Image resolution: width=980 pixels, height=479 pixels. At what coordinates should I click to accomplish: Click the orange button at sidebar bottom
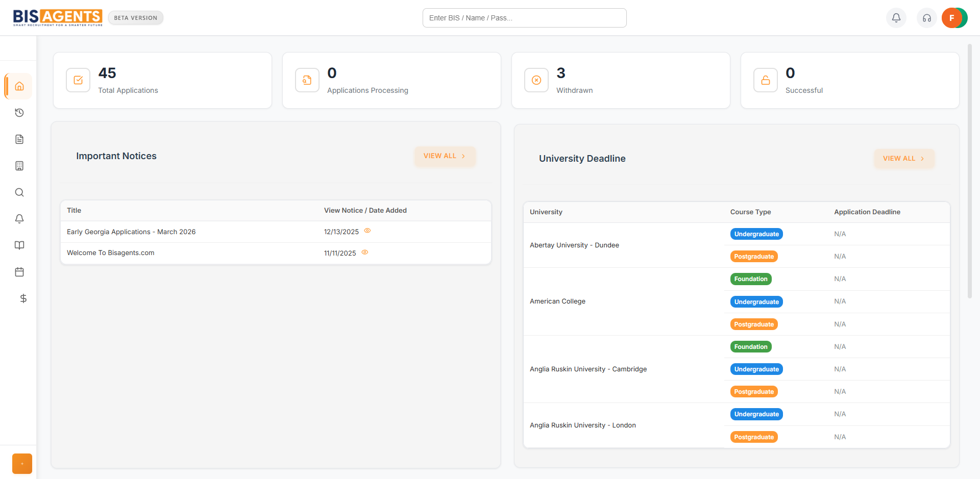(22, 464)
